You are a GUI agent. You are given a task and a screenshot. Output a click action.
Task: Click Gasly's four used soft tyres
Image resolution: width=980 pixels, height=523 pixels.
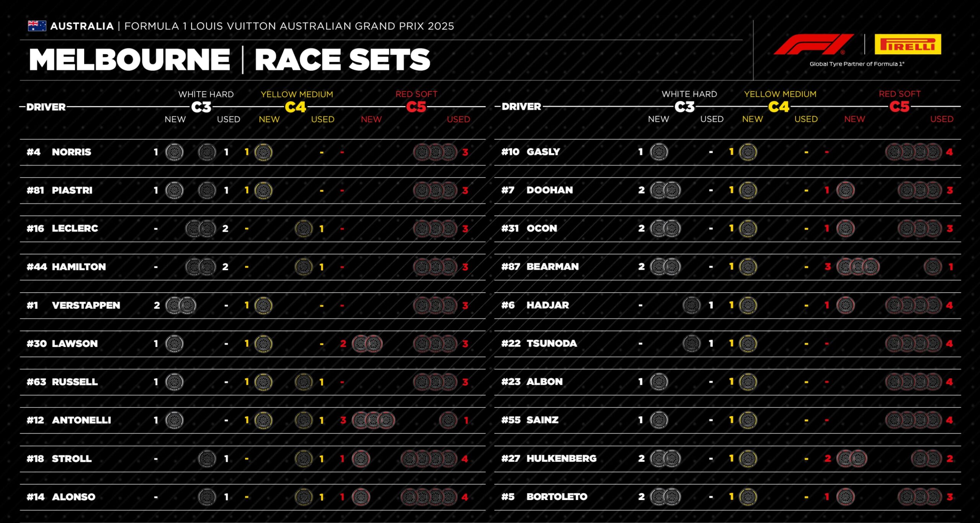point(913,152)
